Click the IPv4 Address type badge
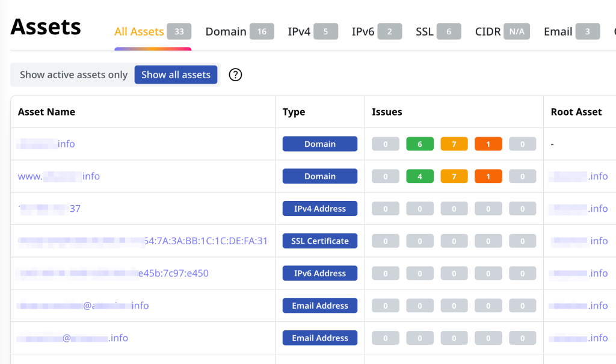This screenshot has width=616, height=364. [x=320, y=209]
